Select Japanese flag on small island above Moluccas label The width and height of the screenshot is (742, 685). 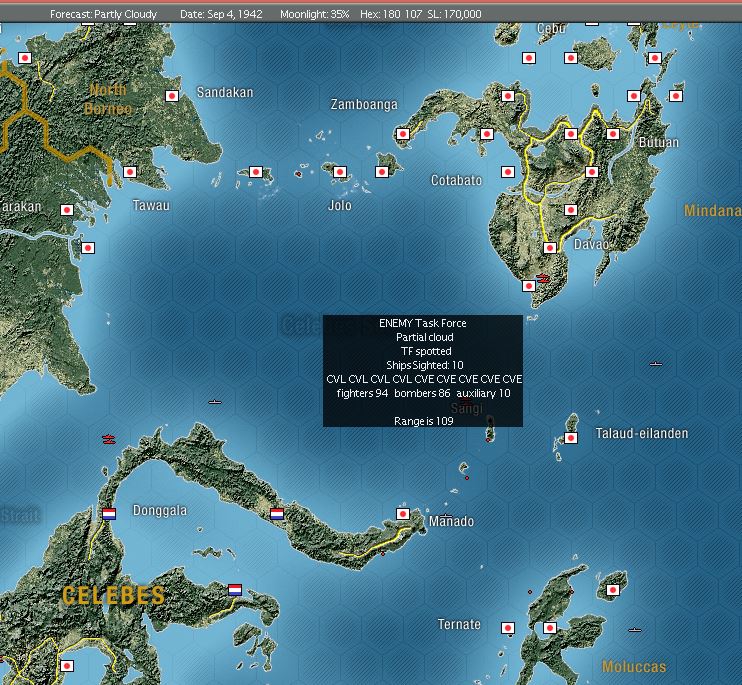click(613, 590)
